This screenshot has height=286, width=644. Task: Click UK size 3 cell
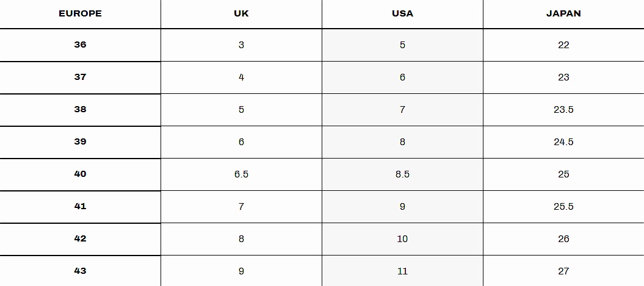coord(241,45)
